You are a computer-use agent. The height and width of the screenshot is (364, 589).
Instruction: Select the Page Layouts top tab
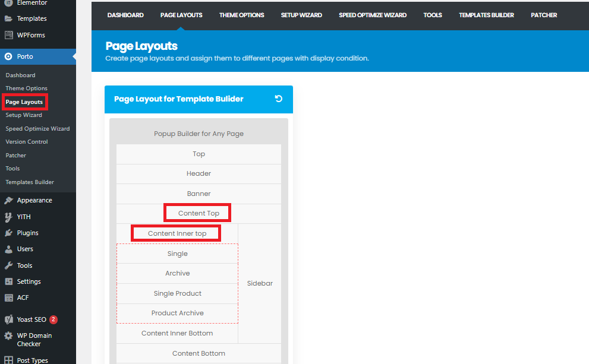(x=181, y=15)
